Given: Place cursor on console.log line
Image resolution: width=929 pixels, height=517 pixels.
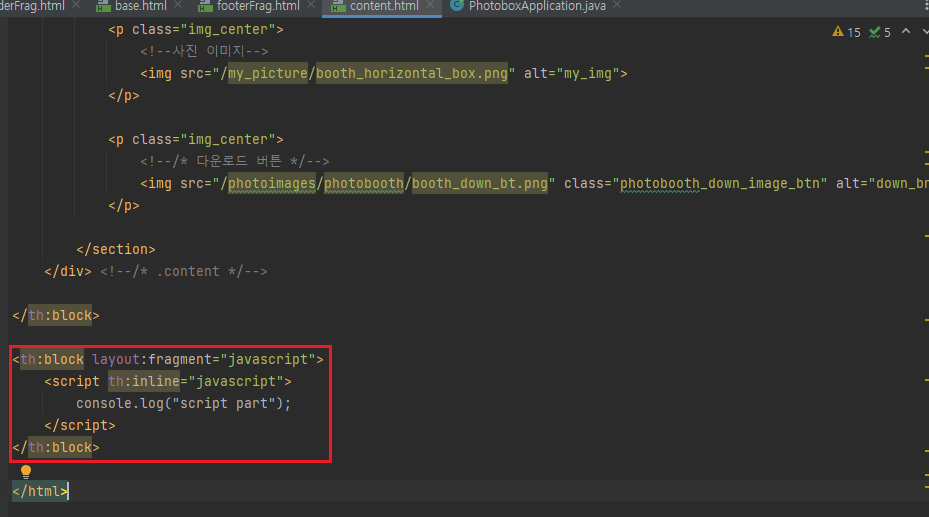Looking at the screenshot, I should click(x=184, y=403).
